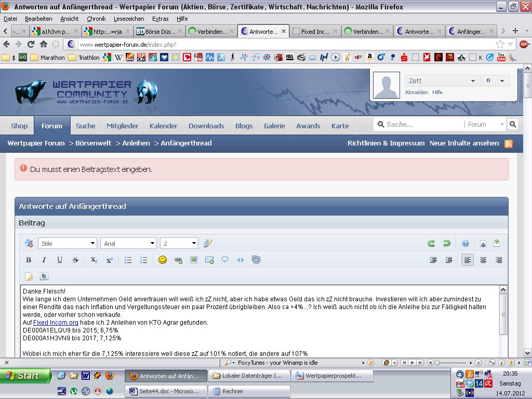Viewport: 532px width, 399px height.
Task: Click the insert code icon
Action: pyautogui.click(x=241, y=260)
